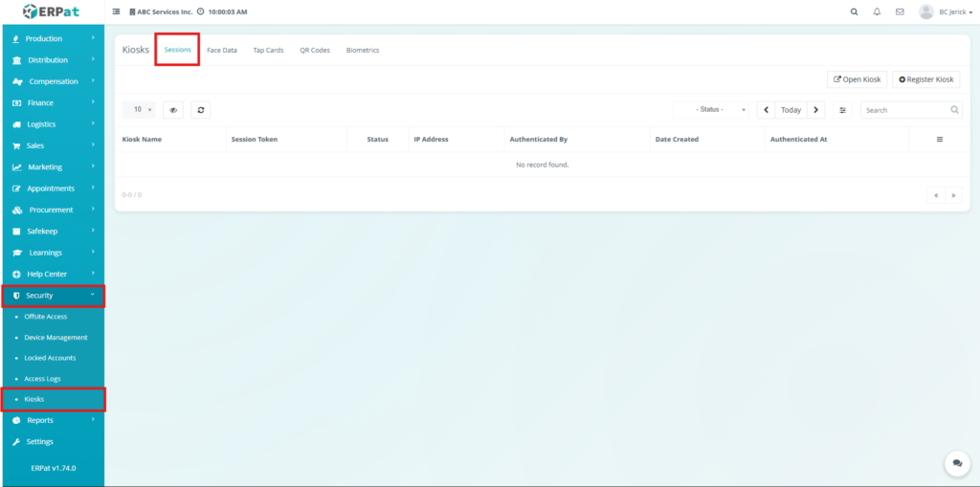This screenshot has width=980, height=487.
Task: Go to previous date with left arrow
Action: pyautogui.click(x=766, y=110)
